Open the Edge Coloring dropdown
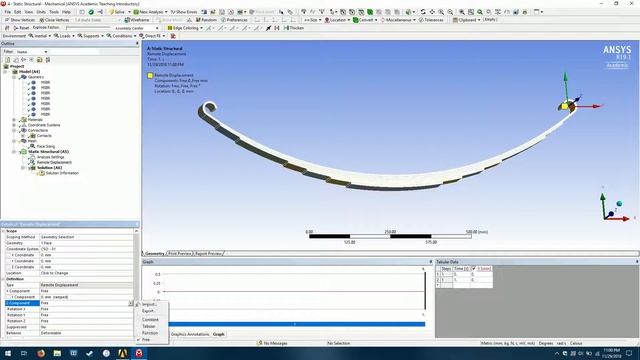 click(185, 28)
